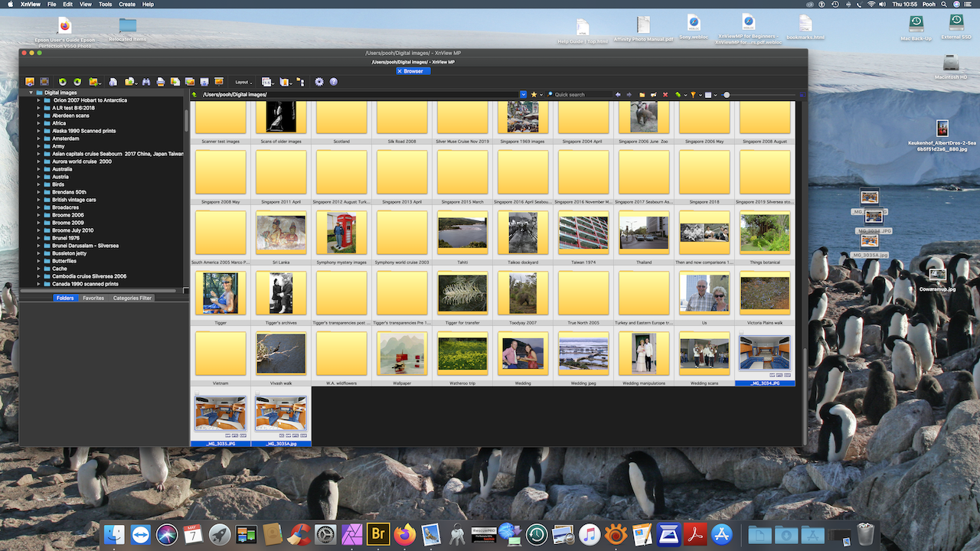Switch to the Favorites tab
980x551 pixels.
tap(93, 298)
